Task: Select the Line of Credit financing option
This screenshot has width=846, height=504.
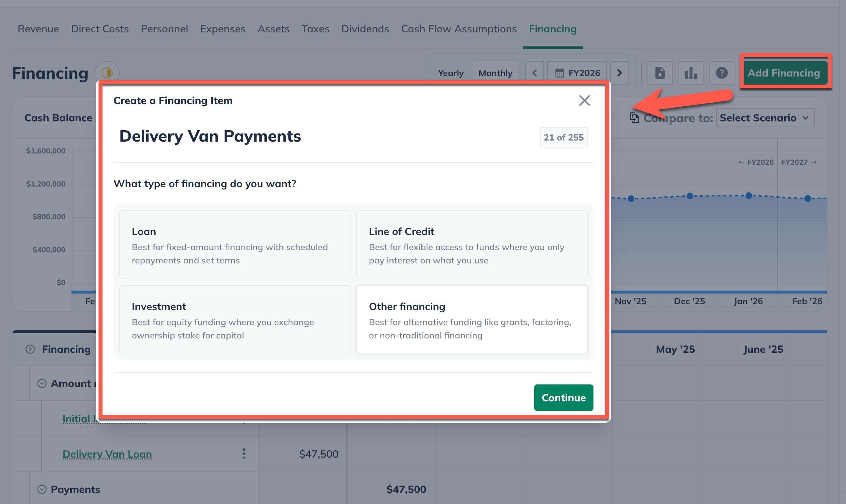Action: click(472, 245)
